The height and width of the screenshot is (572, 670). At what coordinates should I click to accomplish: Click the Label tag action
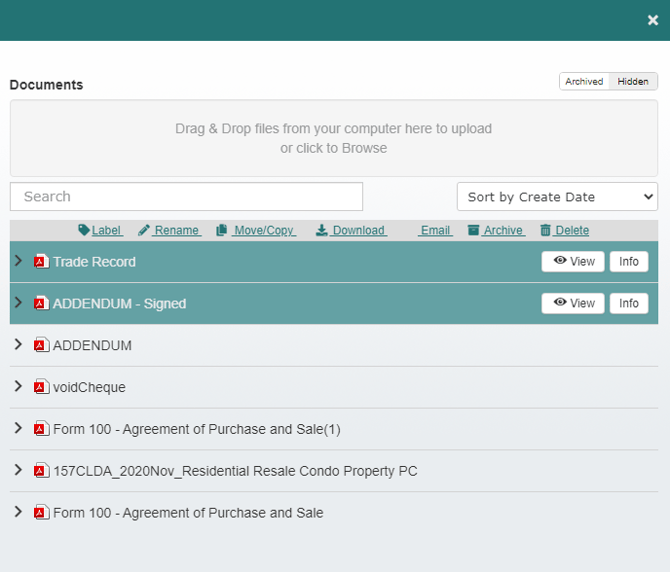tap(100, 230)
